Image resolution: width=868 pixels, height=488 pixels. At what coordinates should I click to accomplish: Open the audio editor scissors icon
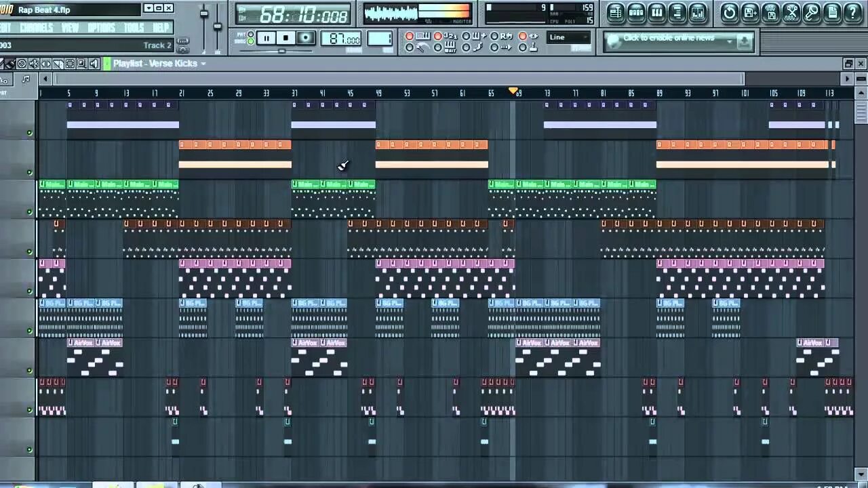pyautogui.click(x=791, y=12)
